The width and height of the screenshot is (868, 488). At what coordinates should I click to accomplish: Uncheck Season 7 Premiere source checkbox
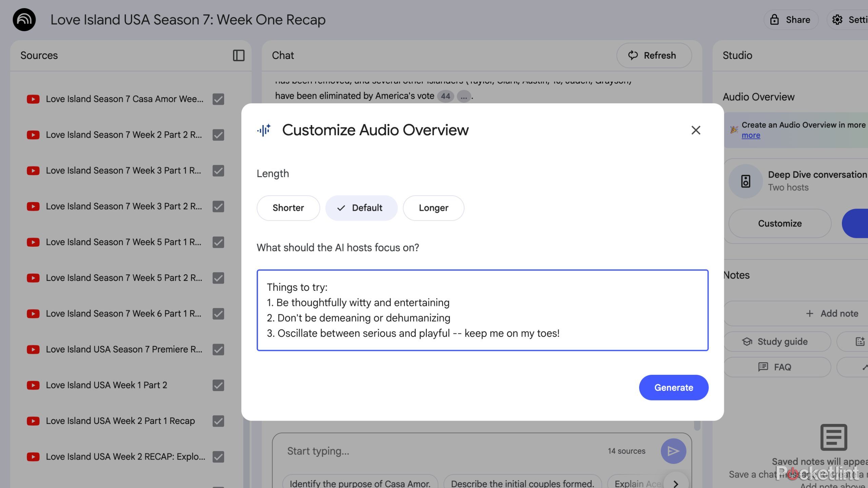[x=218, y=349]
